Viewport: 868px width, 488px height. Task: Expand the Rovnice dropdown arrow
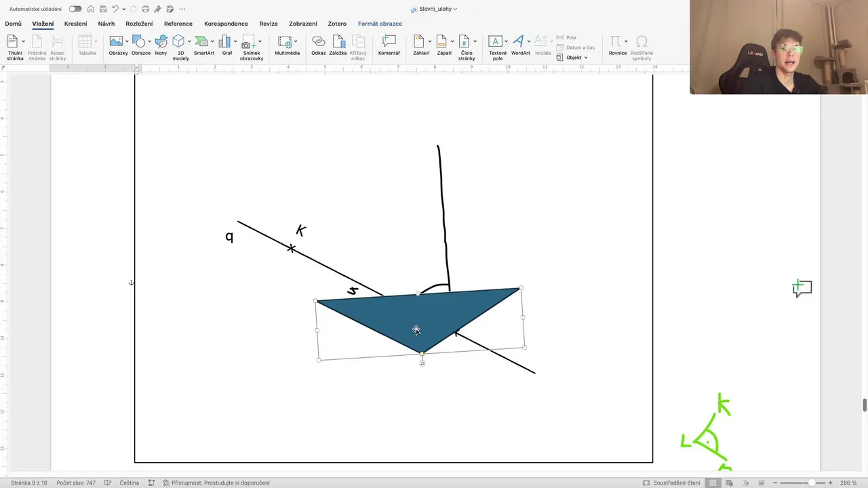(626, 41)
